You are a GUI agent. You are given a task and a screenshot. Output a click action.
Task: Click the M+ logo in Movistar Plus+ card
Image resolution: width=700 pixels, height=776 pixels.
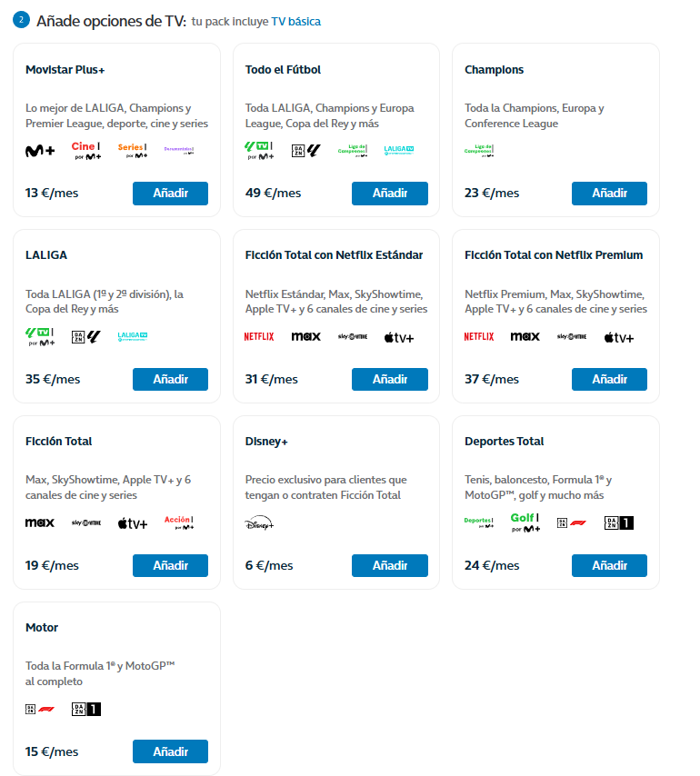click(40, 151)
